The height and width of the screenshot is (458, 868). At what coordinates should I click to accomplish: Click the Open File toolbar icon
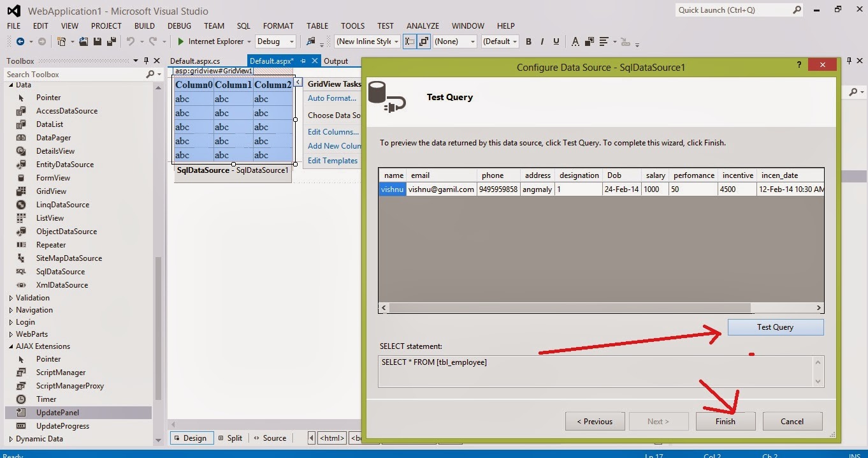(x=83, y=41)
